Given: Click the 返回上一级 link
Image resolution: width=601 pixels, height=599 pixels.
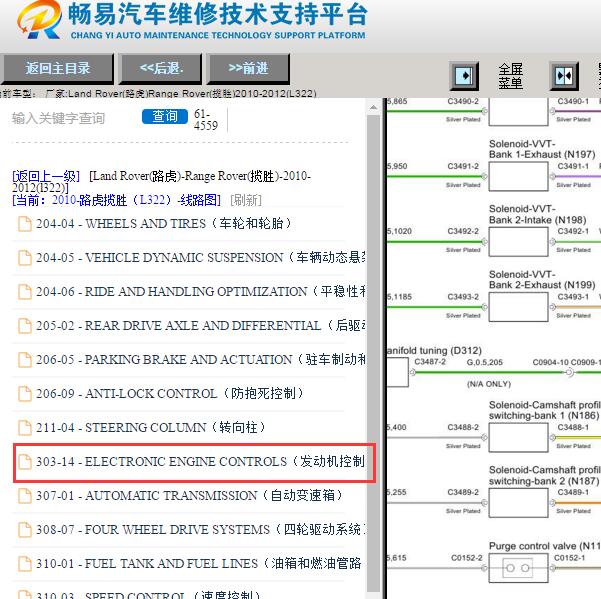Looking at the screenshot, I should point(46,176).
